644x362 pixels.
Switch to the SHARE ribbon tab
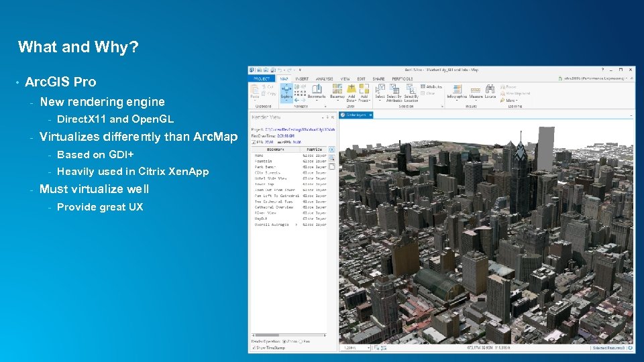coord(378,79)
